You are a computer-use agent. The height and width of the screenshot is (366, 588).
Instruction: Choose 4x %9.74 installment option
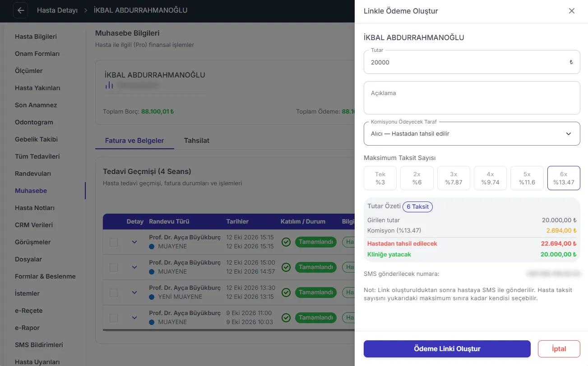point(490,178)
